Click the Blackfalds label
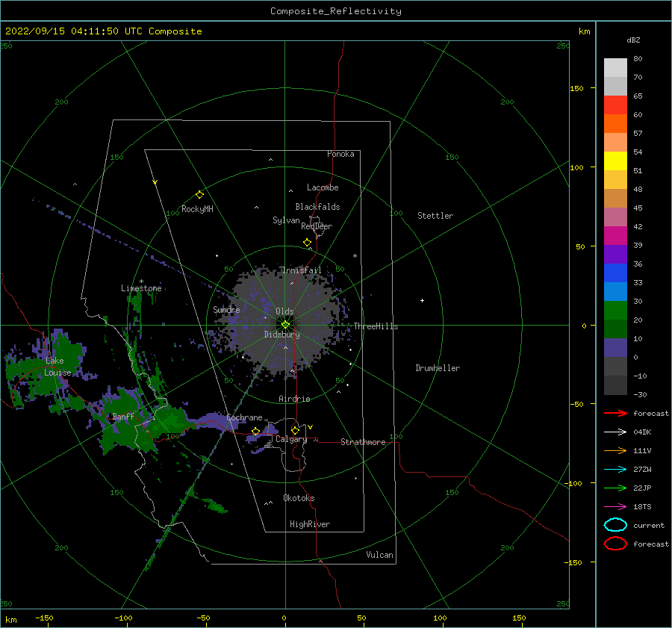 (x=317, y=207)
